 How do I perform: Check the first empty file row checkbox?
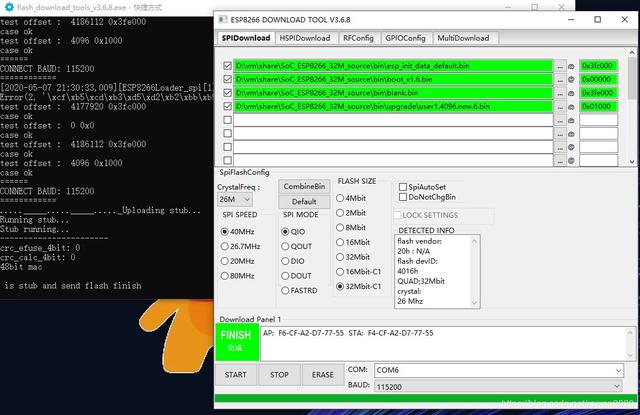tap(228, 120)
